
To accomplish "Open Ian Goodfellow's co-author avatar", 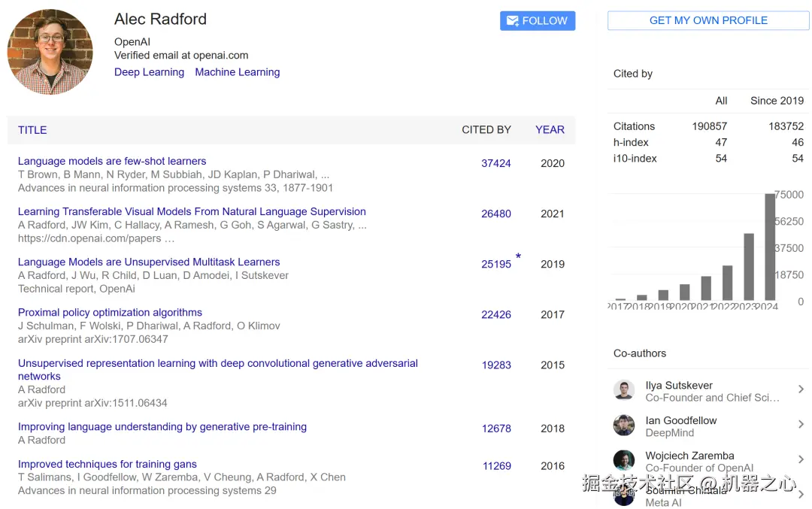I will (x=624, y=426).
